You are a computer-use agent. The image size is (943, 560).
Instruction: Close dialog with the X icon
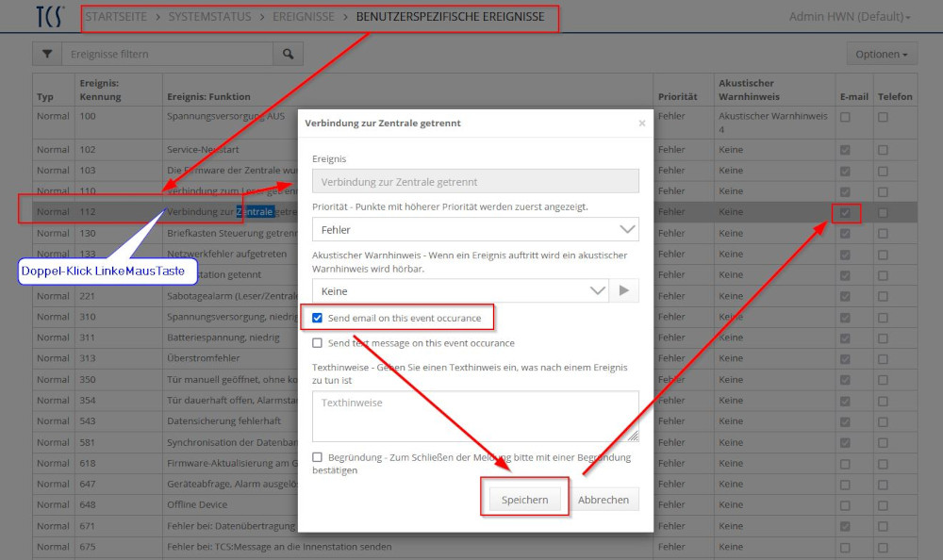point(642,124)
